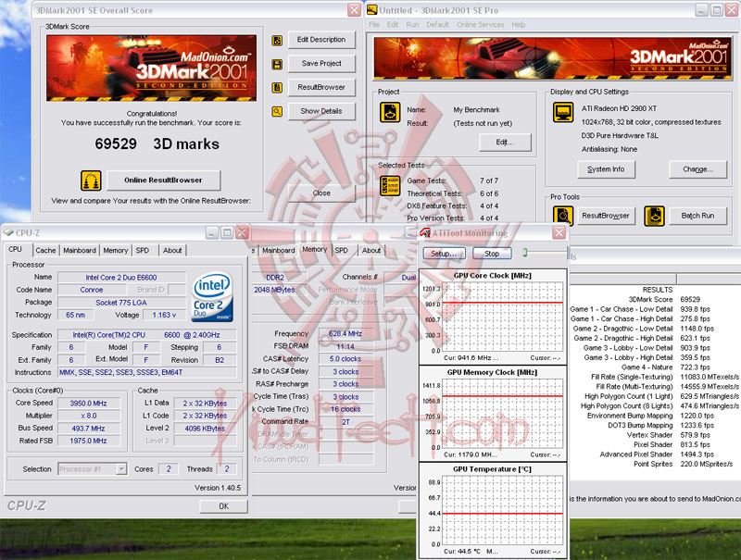Click Setup... in ATITool Monitoring
Image resolution: width=741 pixels, height=560 pixels.
click(x=444, y=254)
